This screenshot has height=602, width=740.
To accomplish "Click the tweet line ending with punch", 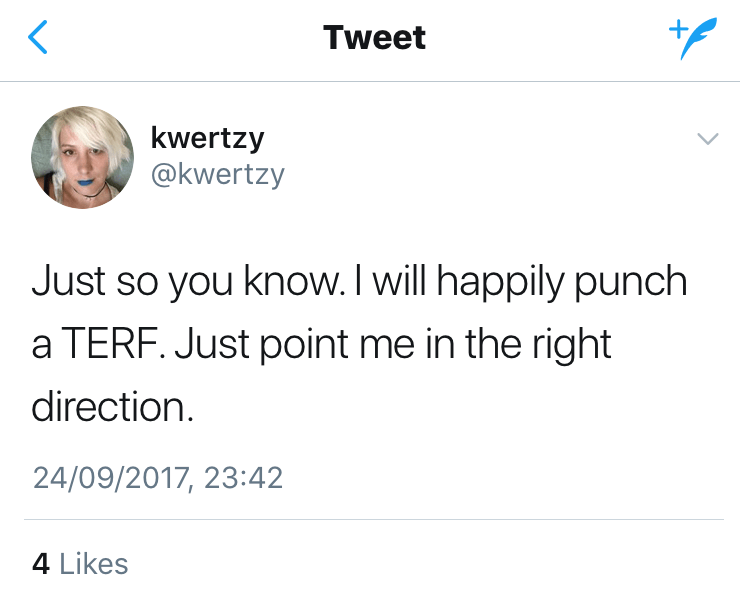I will (360, 283).
